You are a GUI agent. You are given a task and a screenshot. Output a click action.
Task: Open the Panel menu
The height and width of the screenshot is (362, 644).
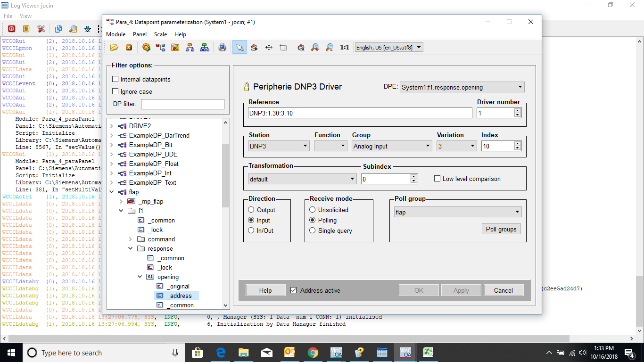(x=140, y=34)
